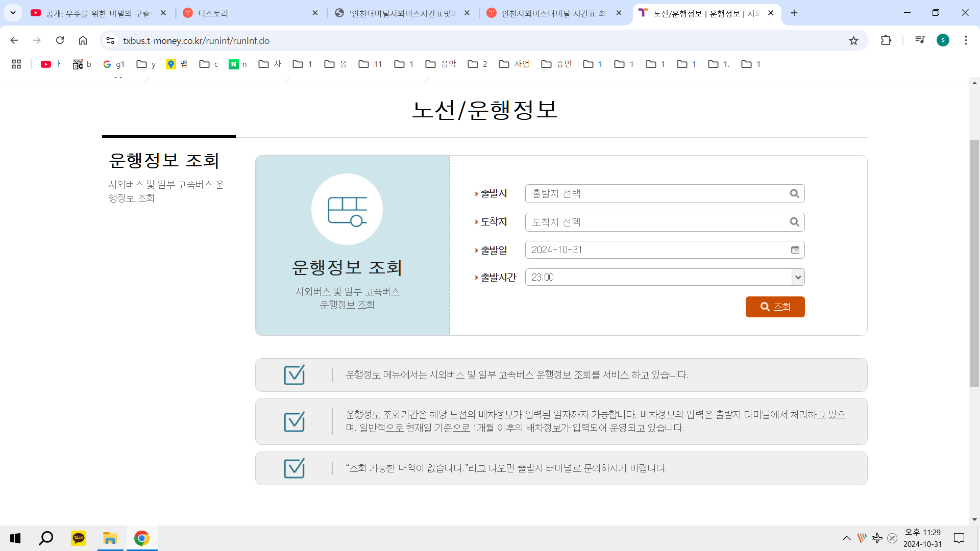Open the 음악 bookmarks folder
The height and width of the screenshot is (551, 980).
[441, 64]
